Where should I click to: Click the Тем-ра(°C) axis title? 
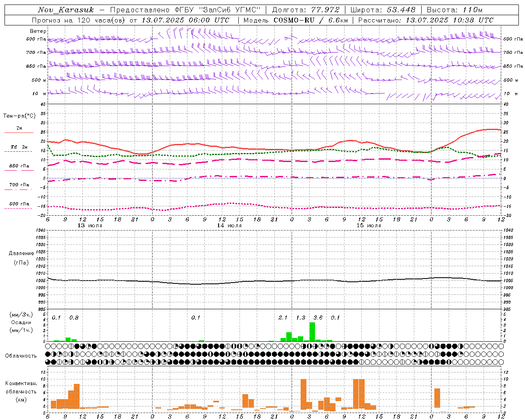click(x=19, y=116)
